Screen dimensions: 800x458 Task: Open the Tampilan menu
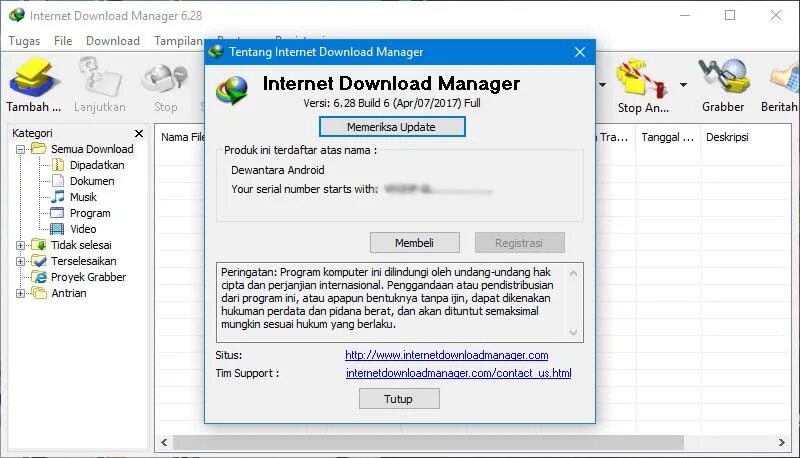[179, 41]
